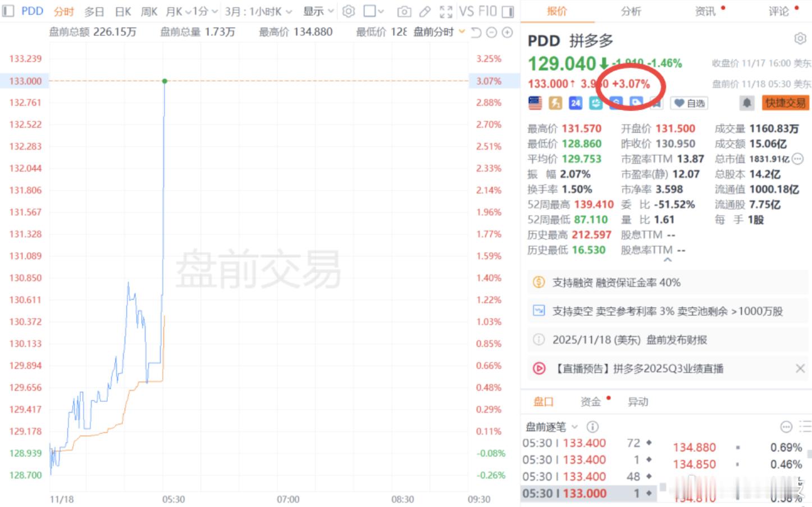
Task: Open the 报价 tab
Action: (x=556, y=11)
